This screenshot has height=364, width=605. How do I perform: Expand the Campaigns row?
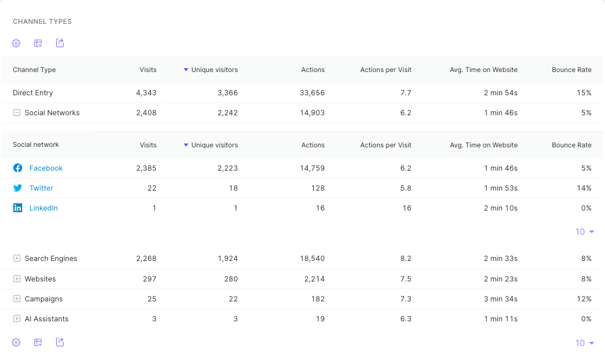[x=17, y=299]
